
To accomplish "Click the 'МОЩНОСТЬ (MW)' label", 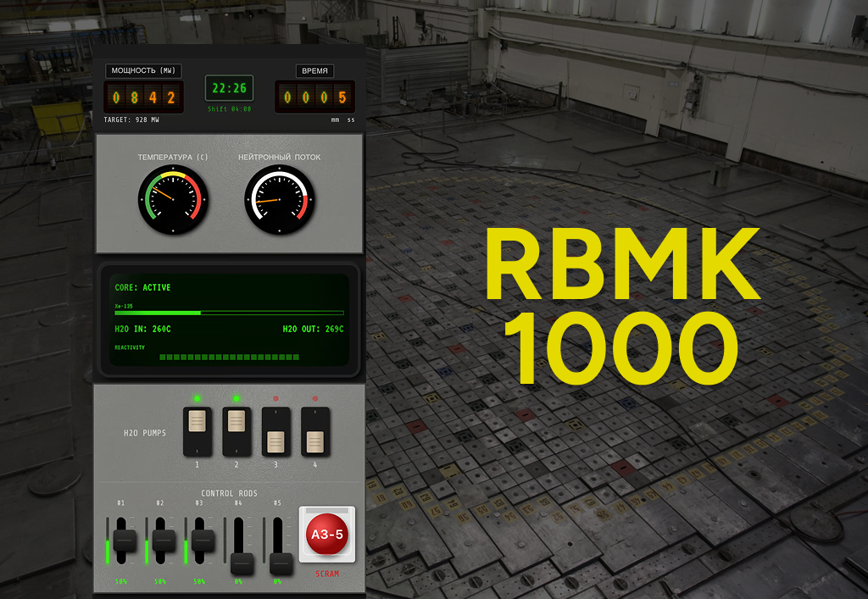I will coord(143,71).
